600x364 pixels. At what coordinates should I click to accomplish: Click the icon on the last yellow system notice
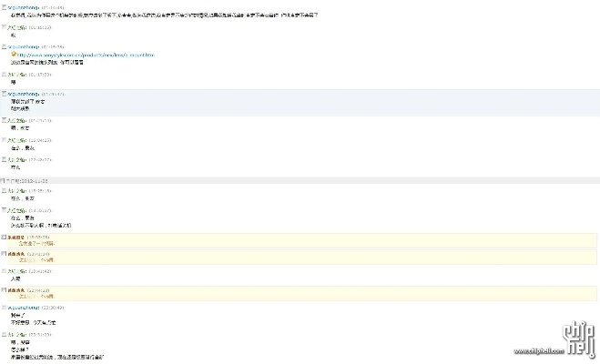coord(4,290)
